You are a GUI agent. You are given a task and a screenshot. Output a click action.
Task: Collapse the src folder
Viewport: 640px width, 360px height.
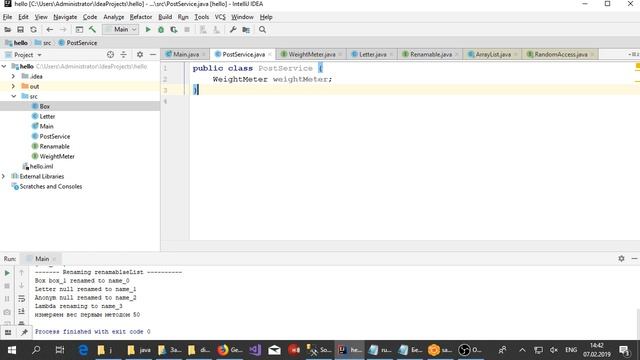tap(13, 96)
